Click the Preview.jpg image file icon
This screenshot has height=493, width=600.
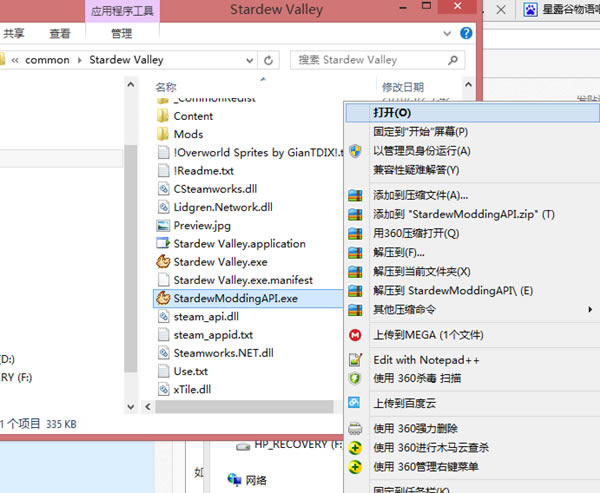pos(165,226)
